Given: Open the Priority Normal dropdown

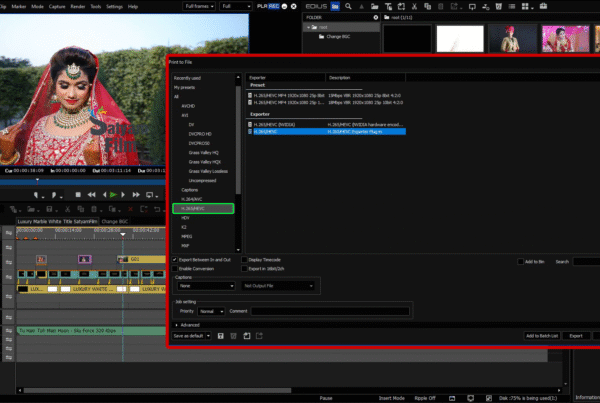Looking at the screenshot, I should pyautogui.click(x=211, y=312).
